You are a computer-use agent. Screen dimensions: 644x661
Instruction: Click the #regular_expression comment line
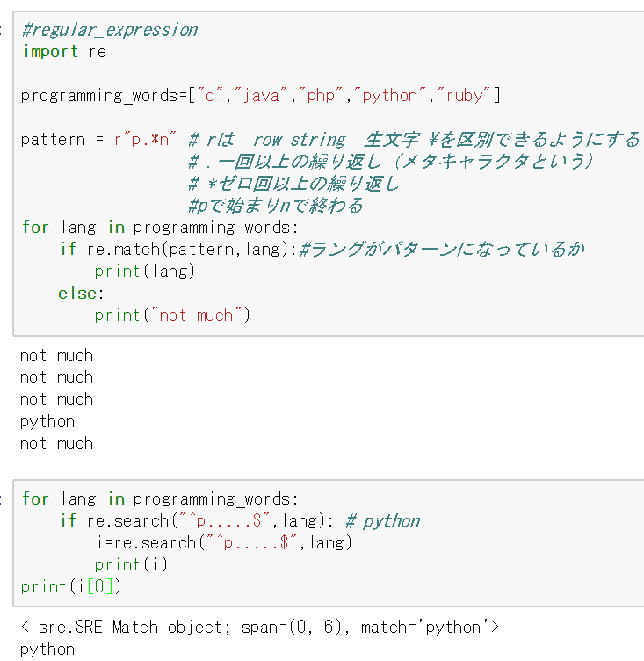pos(110,30)
